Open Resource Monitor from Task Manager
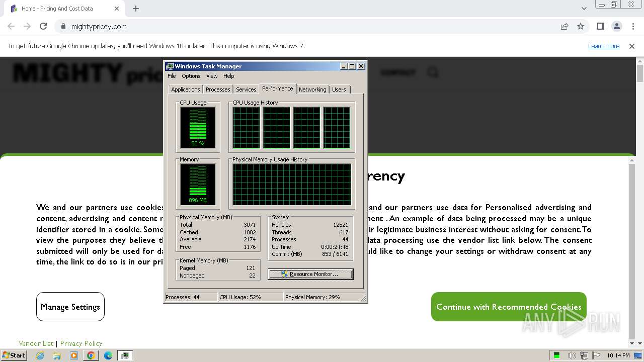644x362 pixels. (x=310, y=274)
